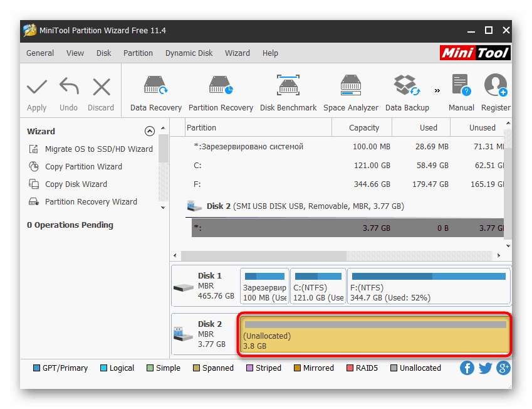
Task: Expand the toolbar overflow chevron
Action: click(x=437, y=90)
